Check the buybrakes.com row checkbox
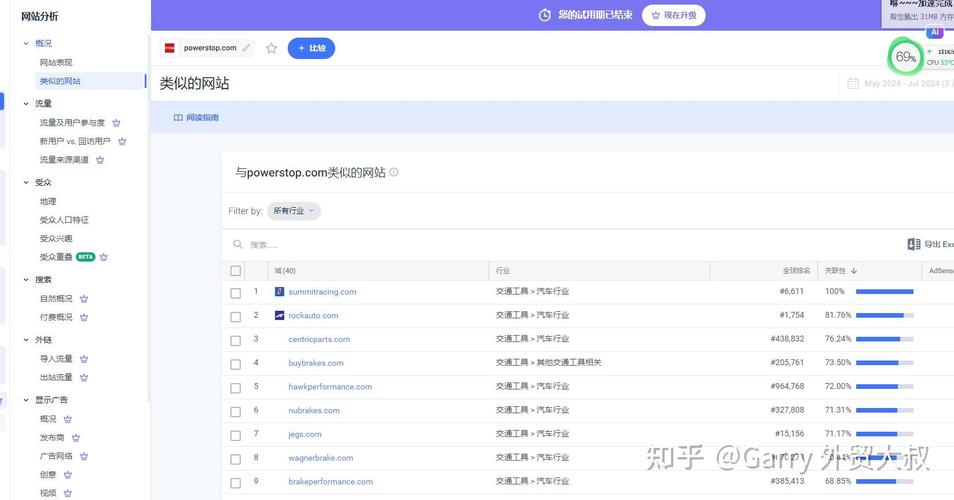This screenshot has width=954, height=500. click(x=235, y=364)
